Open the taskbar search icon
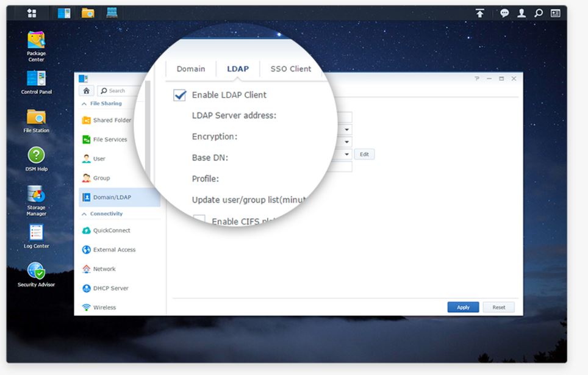This screenshot has width=588, height=375. (539, 13)
